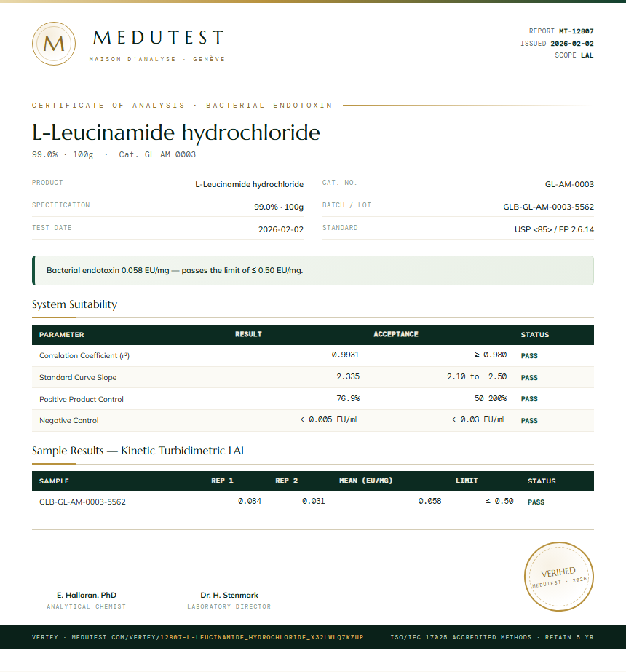Click the REP 1 column header
The image size is (626, 672).
click(222, 481)
